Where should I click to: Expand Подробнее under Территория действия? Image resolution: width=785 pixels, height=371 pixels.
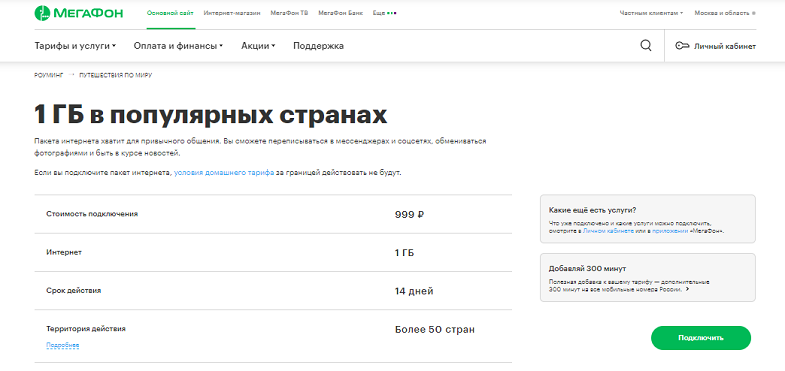click(x=63, y=345)
